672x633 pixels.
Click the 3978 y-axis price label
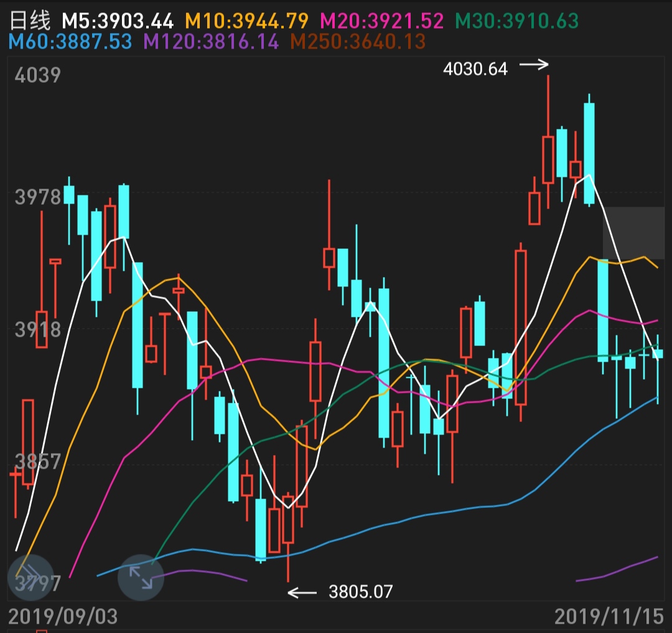click(38, 197)
